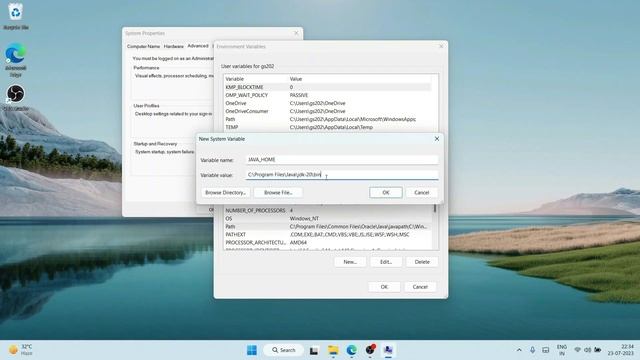Image resolution: width=640 pixels, height=360 pixels.
Task: Select the NUMBER_OF_PROCESSORS system variable row
Action: [327, 211]
